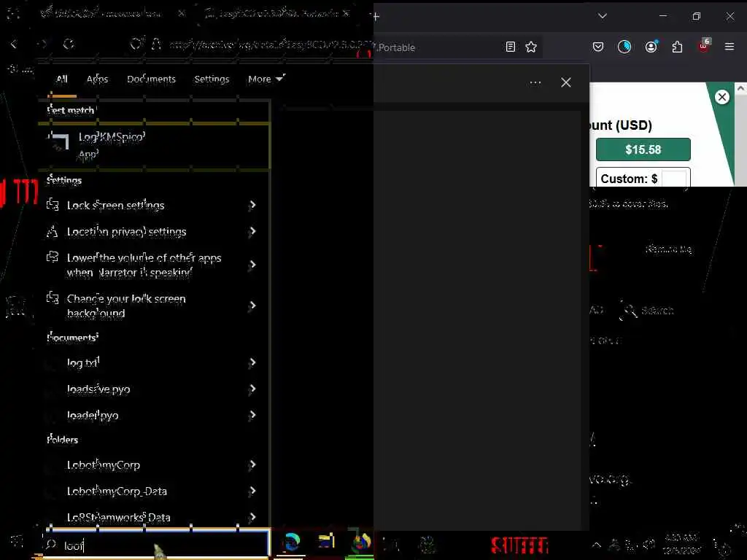
Task: Click the page scrollbar up arrow
Action: (741, 88)
